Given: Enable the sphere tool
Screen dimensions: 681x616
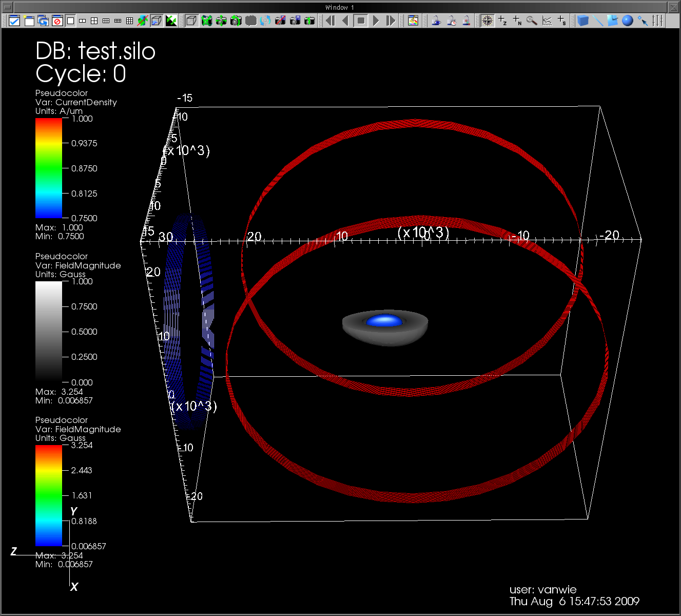Looking at the screenshot, I should pos(627,21).
